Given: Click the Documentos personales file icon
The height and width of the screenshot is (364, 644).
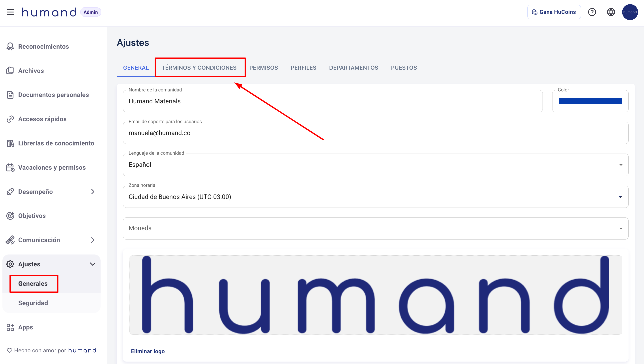Looking at the screenshot, I should pyautogui.click(x=10, y=95).
